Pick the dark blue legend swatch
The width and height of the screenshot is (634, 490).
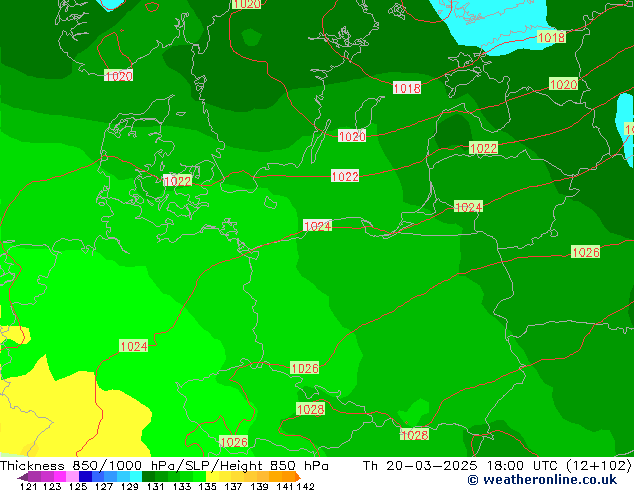tap(85, 477)
